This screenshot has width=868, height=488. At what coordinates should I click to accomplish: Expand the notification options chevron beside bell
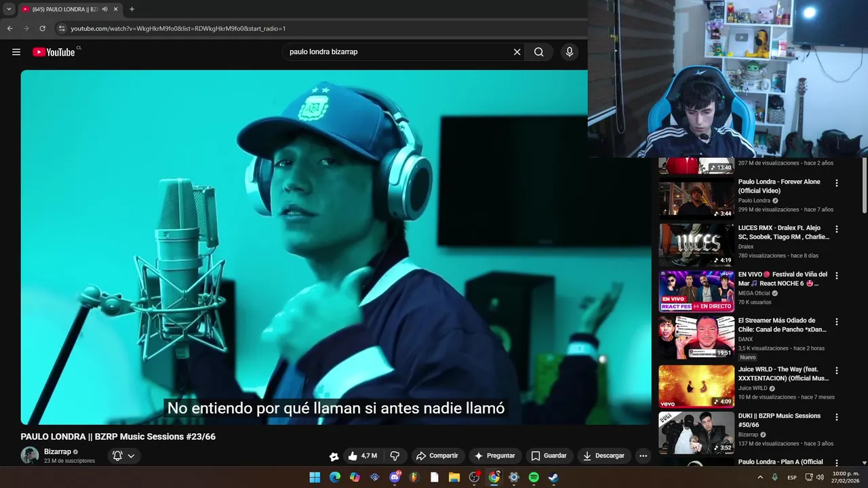click(131, 455)
